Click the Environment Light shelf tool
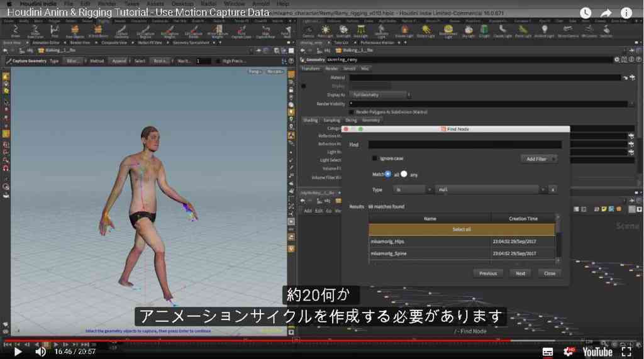 click(x=448, y=31)
